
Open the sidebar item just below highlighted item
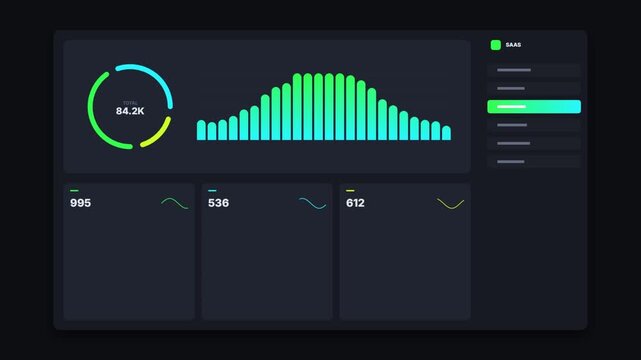(534, 125)
